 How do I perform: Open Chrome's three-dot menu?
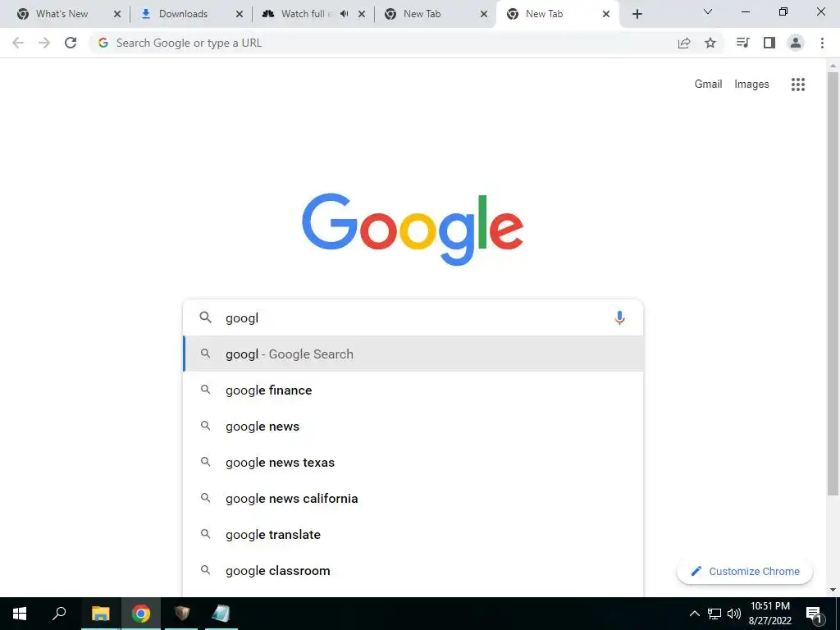[822, 43]
